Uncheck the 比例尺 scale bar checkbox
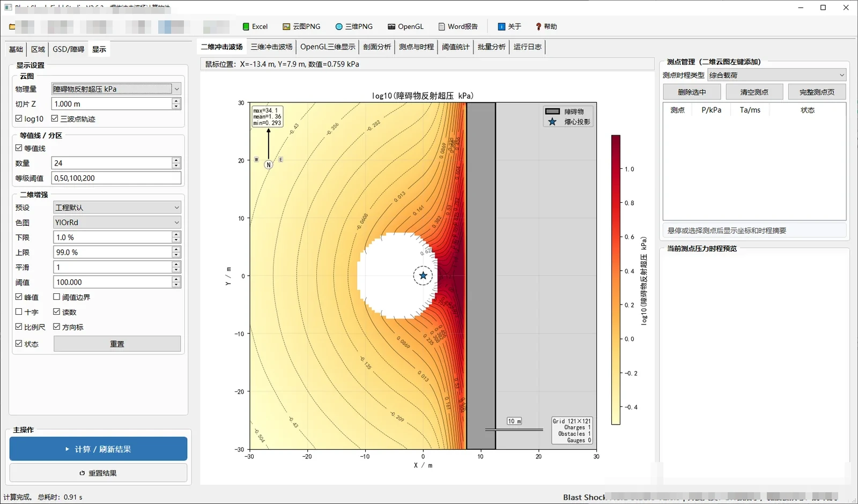The width and height of the screenshot is (858, 504). [19, 327]
